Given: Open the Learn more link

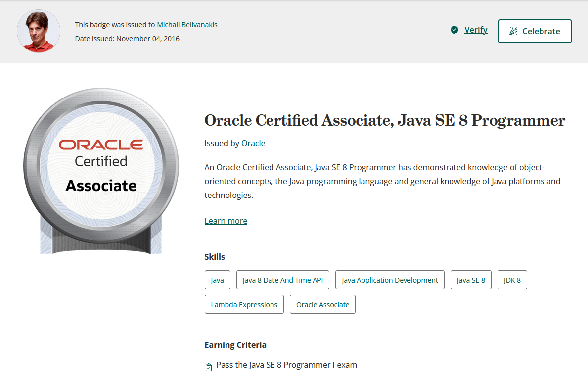Looking at the screenshot, I should (226, 220).
